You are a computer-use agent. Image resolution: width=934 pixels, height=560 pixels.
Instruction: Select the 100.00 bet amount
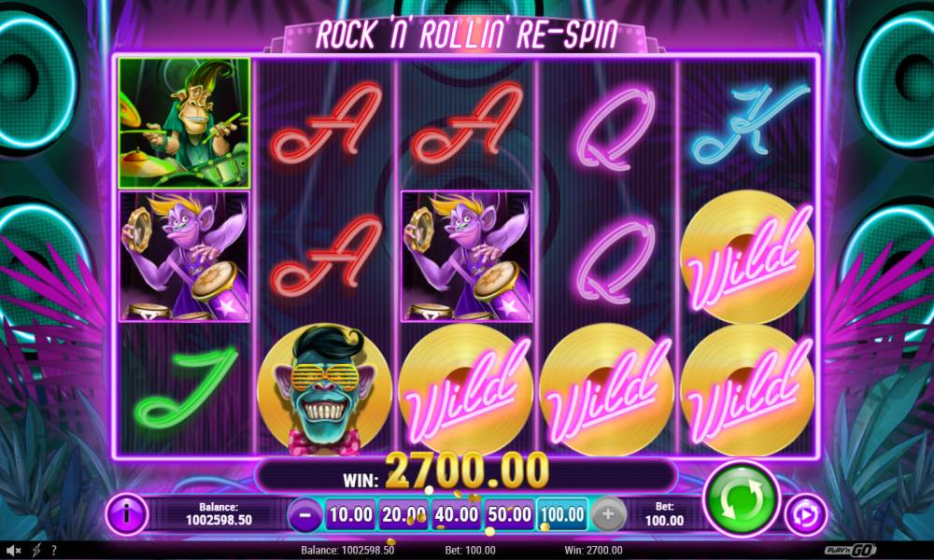[562, 514]
